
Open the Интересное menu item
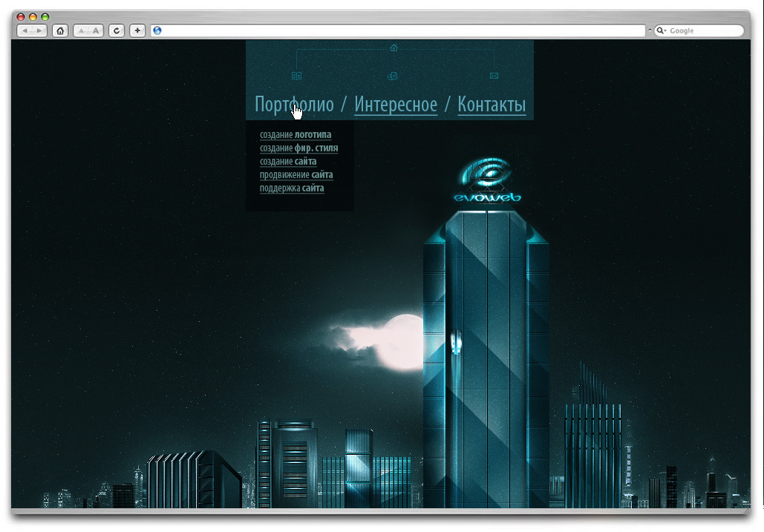[x=396, y=105]
